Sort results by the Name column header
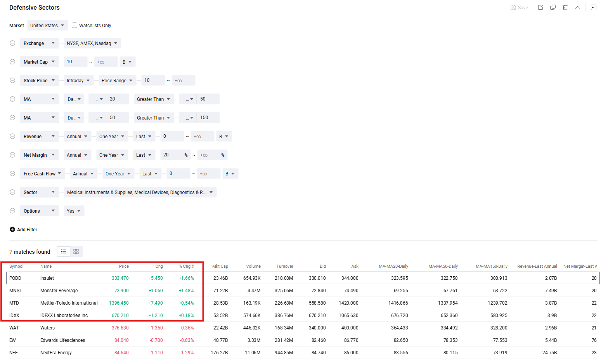The height and width of the screenshot is (364, 601). 46,266
